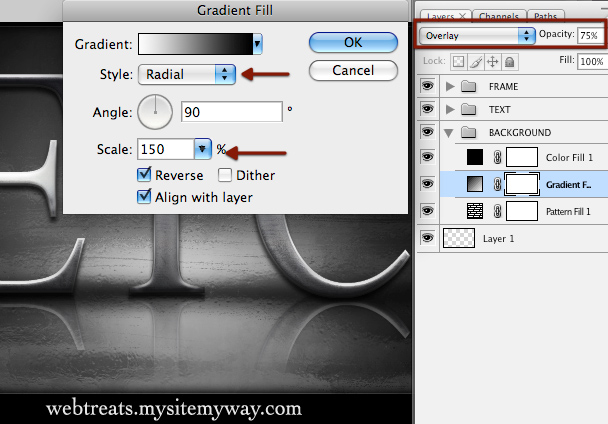Viewport: 608px width, 424px height.
Task: Click BACKGROUND group folder icon
Action: pos(468,133)
